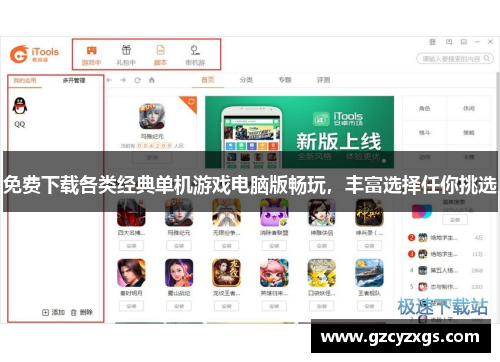Click the 删除 button in the sidebar
500x362 pixels.
(x=82, y=312)
